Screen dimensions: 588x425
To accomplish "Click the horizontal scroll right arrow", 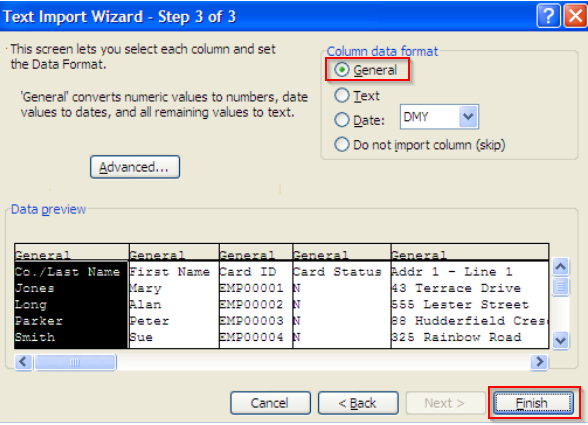I will tap(539, 362).
